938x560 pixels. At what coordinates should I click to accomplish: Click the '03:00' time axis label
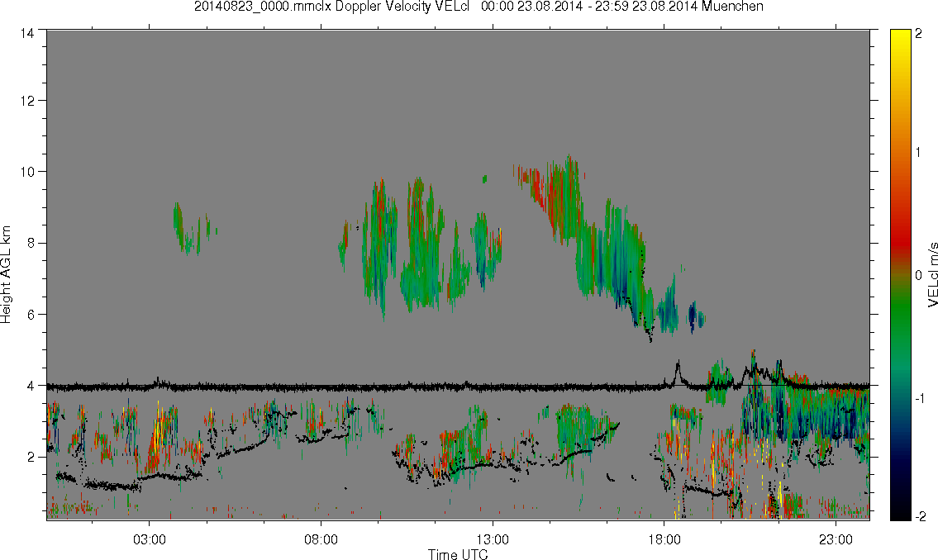150,540
